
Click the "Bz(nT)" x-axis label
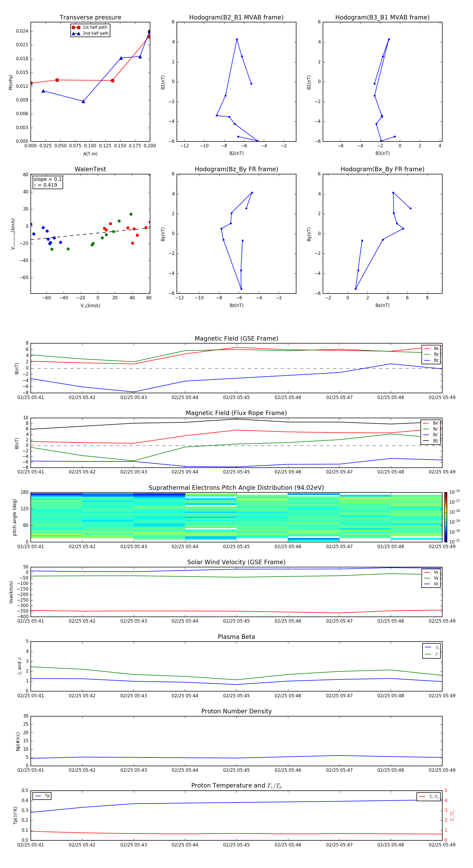click(x=236, y=305)
